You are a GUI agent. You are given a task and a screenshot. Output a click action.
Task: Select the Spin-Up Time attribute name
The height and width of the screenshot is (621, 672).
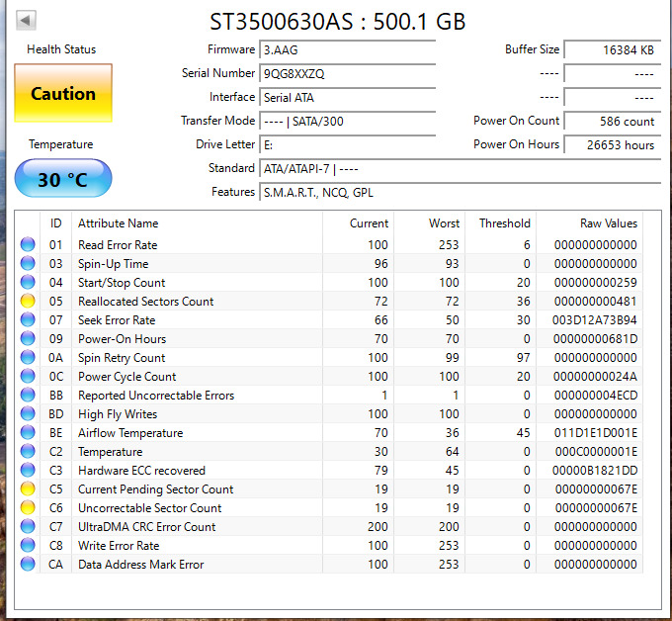pyautogui.click(x=113, y=264)
